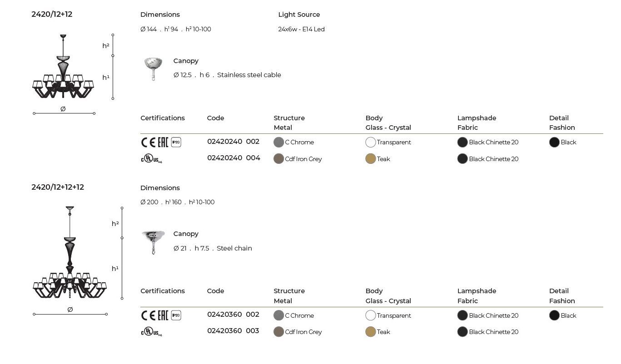Choose the Transparent swatch for code 02420360 002

371,315
